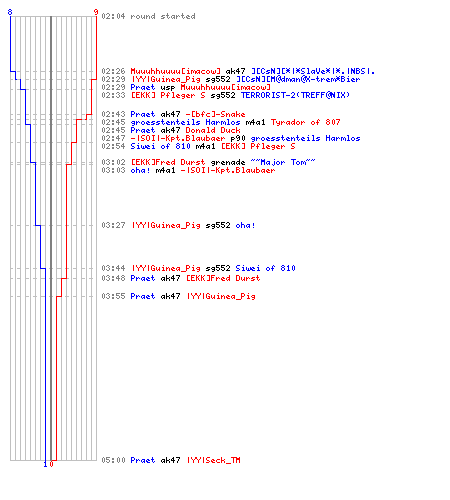The width and height of the screenshot is (450, 500).
Task: Click the blue survivor count 1 at graph bottom
Action: click(x=45, y=464)
